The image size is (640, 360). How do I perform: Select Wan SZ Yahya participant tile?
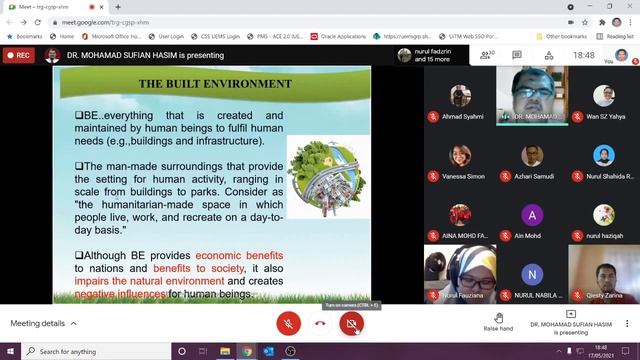604,96
